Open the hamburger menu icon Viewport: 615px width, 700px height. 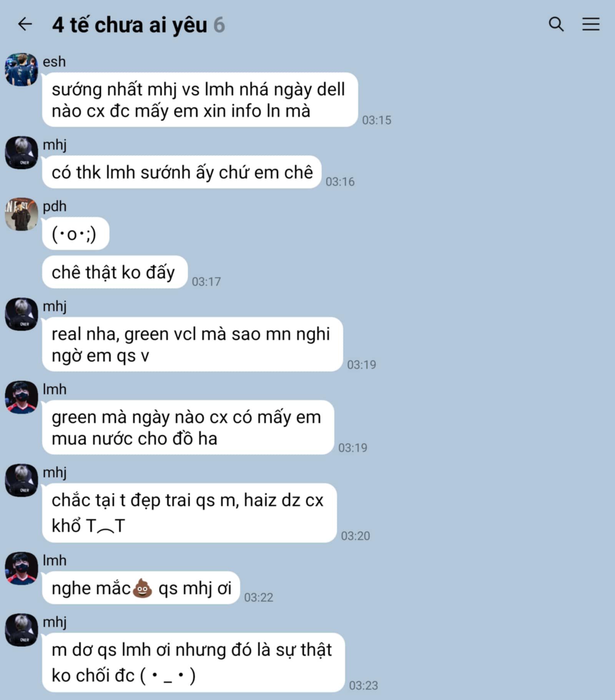[591, 24]
